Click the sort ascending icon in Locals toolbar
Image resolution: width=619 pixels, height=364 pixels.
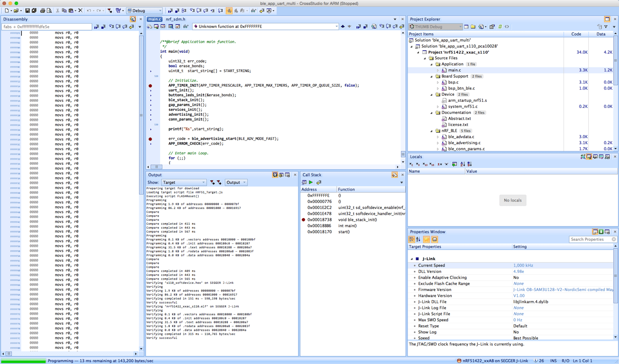tap(463, 164)
